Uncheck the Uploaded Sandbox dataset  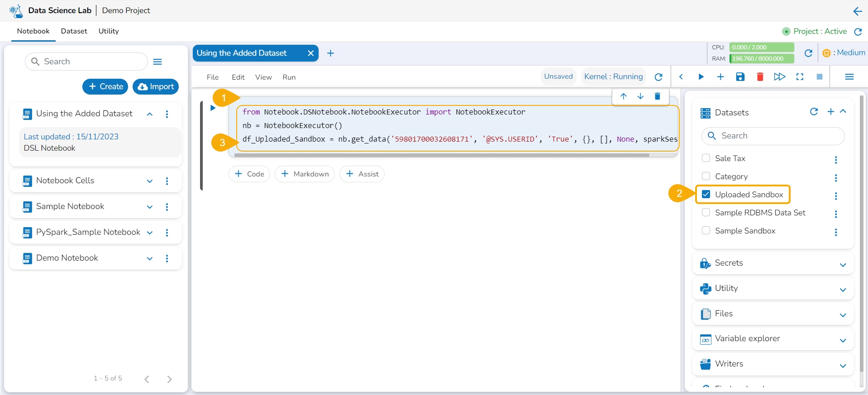[706, 195]
